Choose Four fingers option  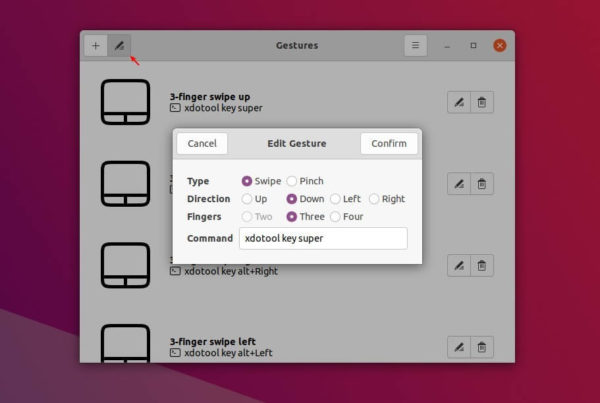point(346,217)
